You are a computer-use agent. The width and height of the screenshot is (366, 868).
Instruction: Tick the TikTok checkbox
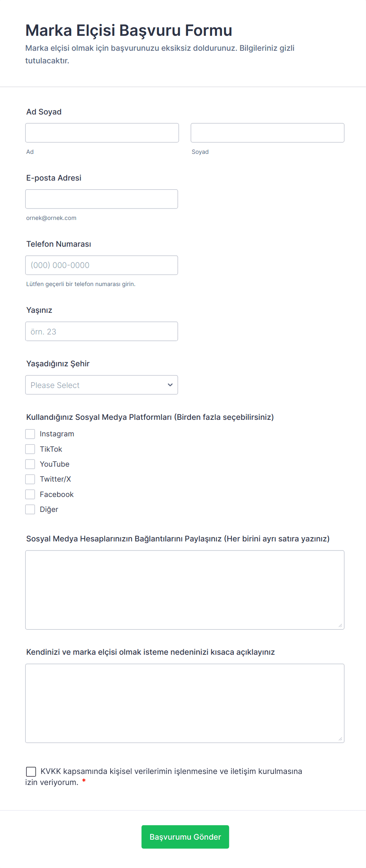pyautogui.click(x=30, y=449)
